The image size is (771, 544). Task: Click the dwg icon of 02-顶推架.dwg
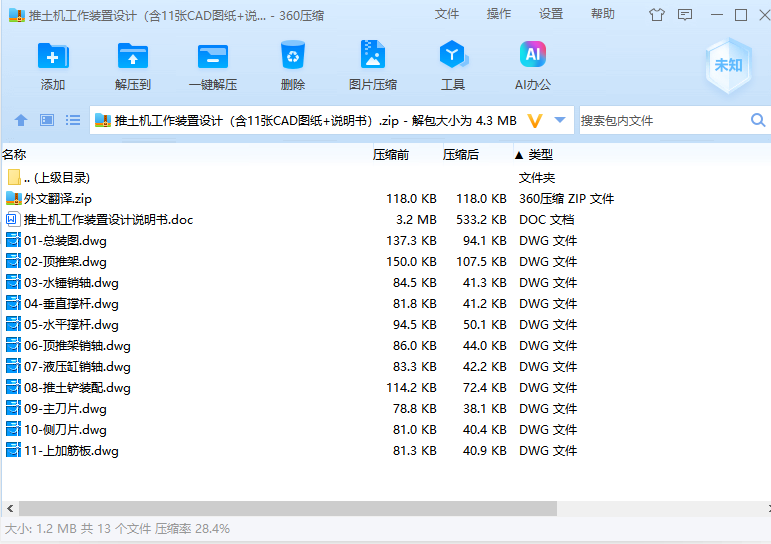pyautogui.click(x=13, y=261)
